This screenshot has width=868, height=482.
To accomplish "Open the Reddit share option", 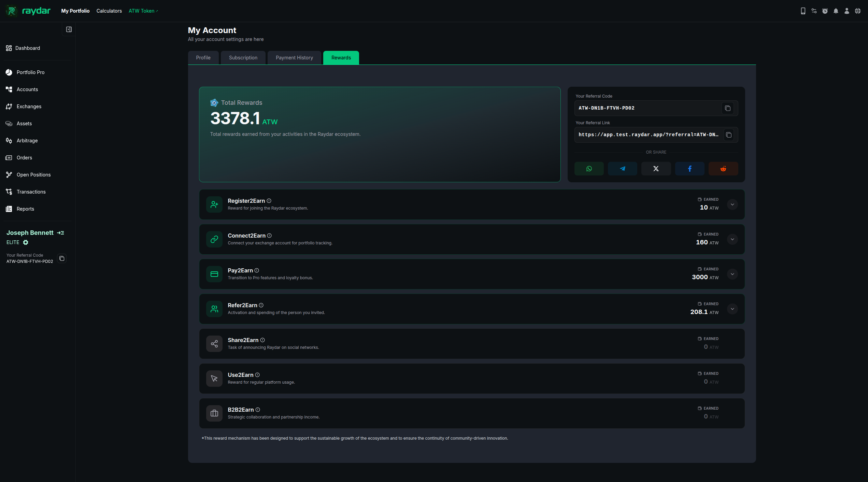I will point(723,168).
